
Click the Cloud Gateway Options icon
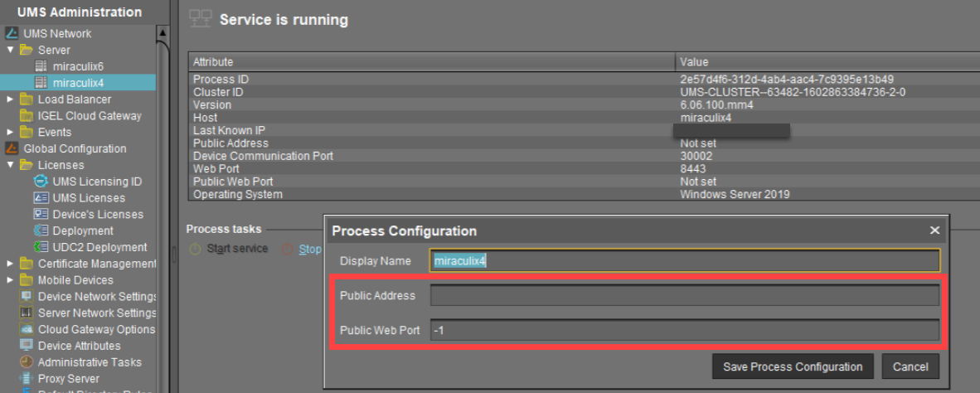(27, 329)
